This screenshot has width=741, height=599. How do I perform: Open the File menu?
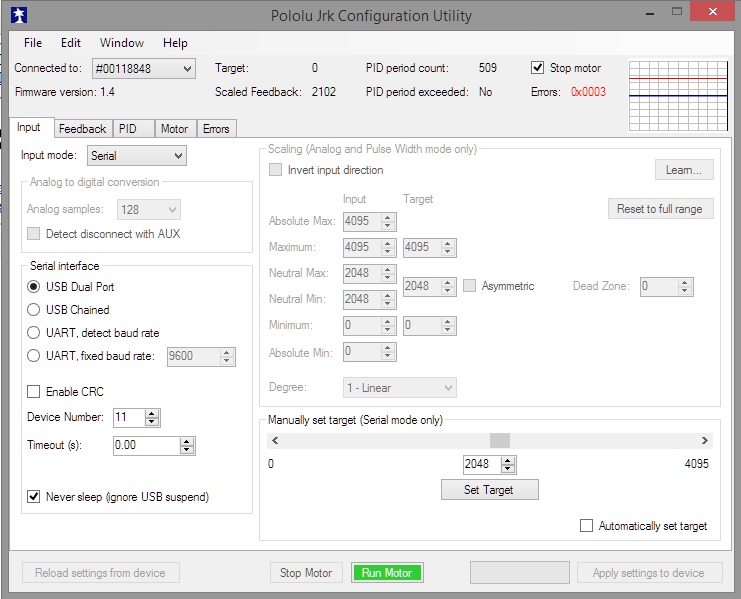(33, 43)
